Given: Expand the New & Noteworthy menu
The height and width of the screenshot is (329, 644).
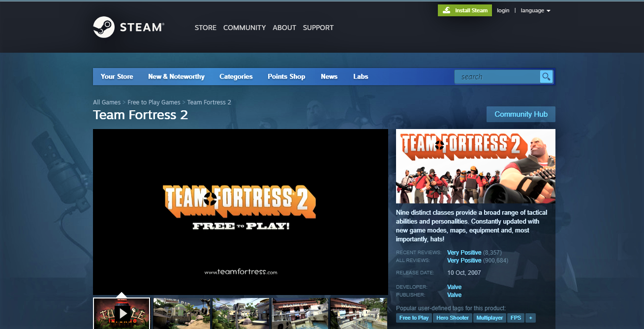Looking at the screenshot, I should coord(176,76).
